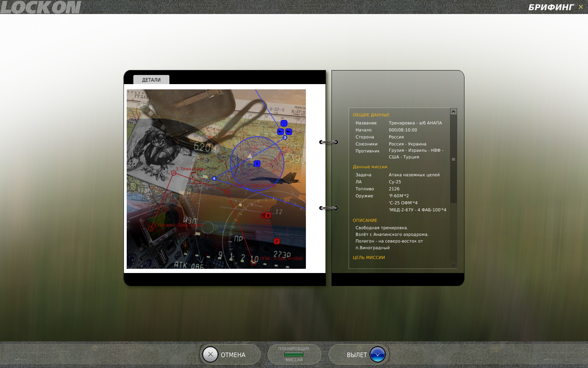The height and width of the screenshot is (368, 588).
Task: Select blue waypoint marker number 4
Action: coord(214,179)
